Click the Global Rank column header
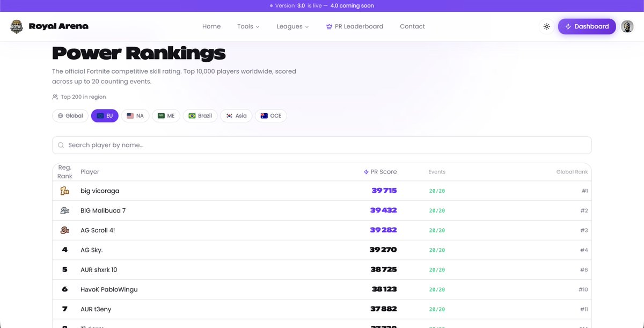The height and width of the screenshot is (328, 644). [x=572, y=172]
